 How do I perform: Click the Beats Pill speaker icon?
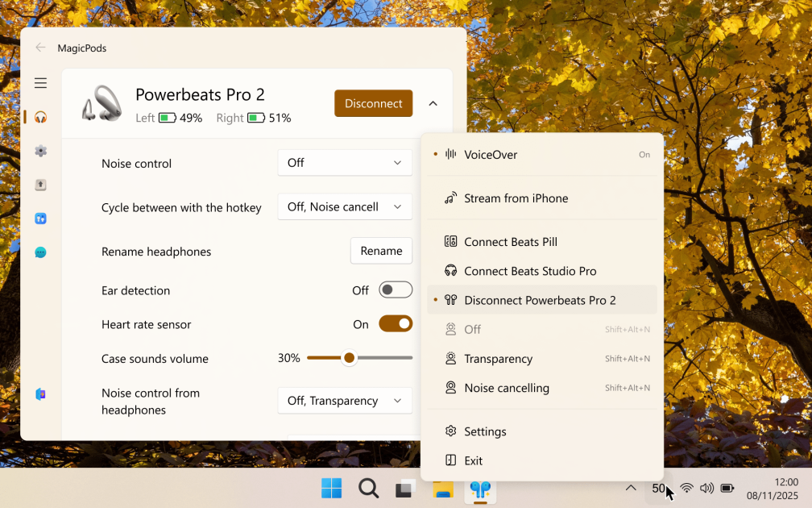point(450,242)
